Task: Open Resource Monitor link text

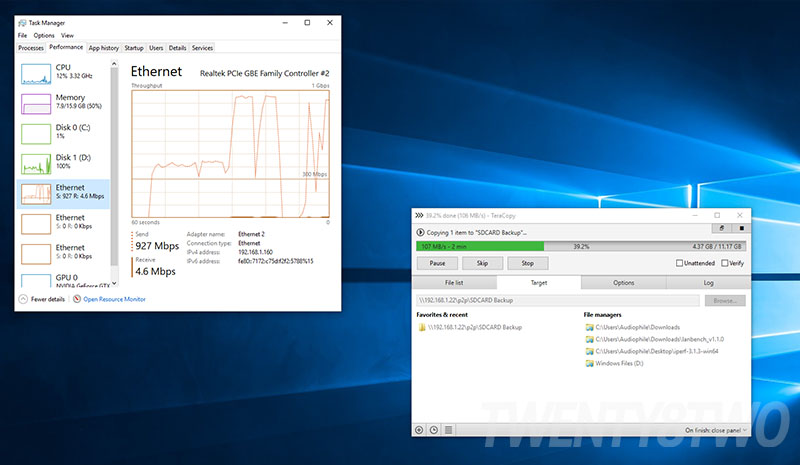Action: 114,299
